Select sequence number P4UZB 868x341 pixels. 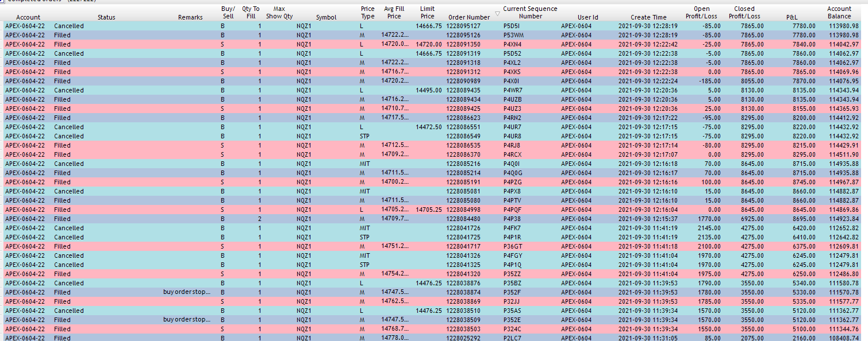pos(512,99)
